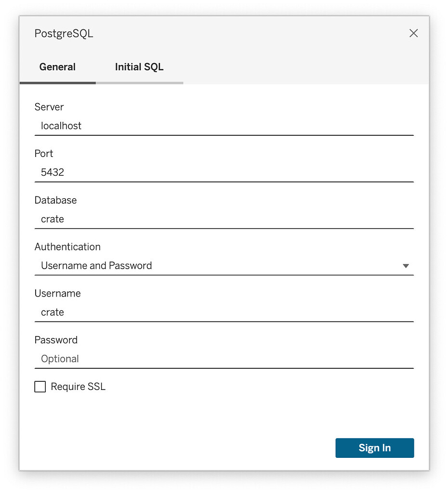448x493 pixels.
Task: Click the Password field marked Optional
Action: coord(224,359)
